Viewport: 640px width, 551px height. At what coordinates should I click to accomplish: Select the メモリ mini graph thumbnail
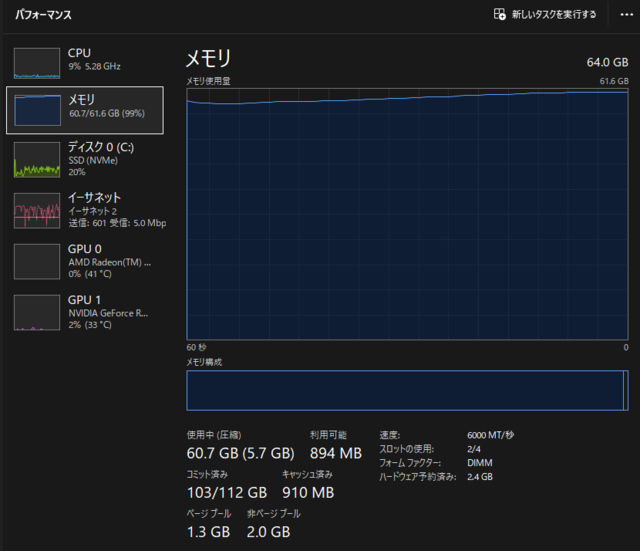point(37,110)
